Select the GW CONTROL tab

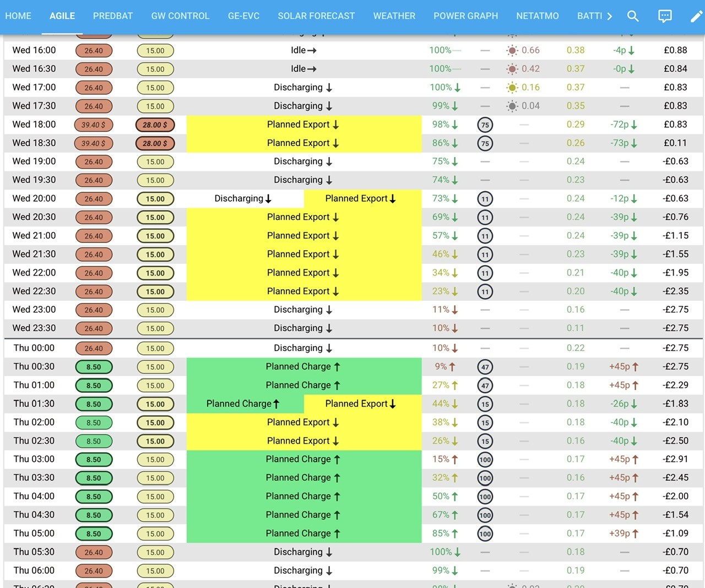coord(180,16)
